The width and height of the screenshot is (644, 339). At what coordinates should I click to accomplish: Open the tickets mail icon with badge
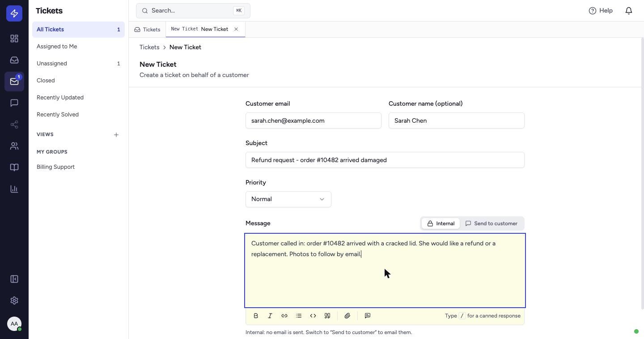[x=14, y=82]
